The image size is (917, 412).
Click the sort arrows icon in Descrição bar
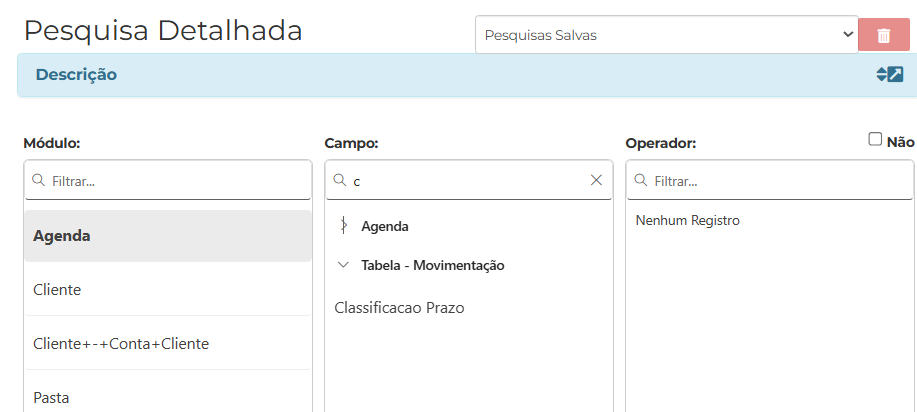point(881,74)
